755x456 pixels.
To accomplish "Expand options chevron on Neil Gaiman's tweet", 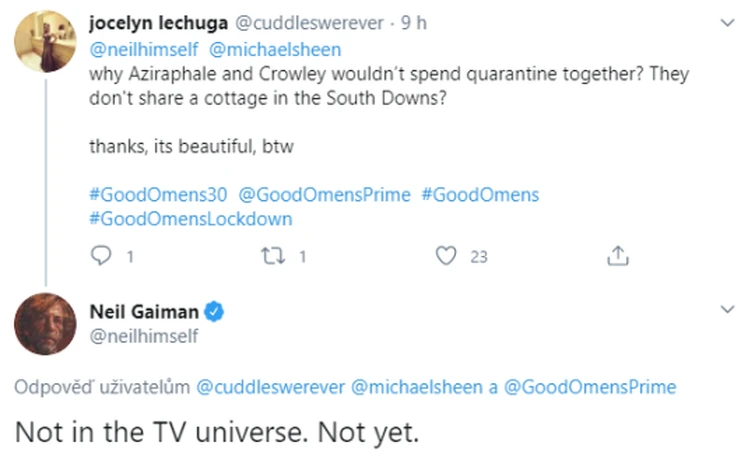I will click(x=728, y=312).
